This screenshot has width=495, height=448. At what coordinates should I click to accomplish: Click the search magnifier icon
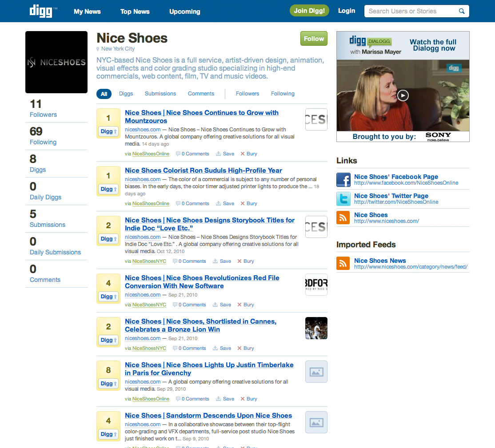[462, 11]
